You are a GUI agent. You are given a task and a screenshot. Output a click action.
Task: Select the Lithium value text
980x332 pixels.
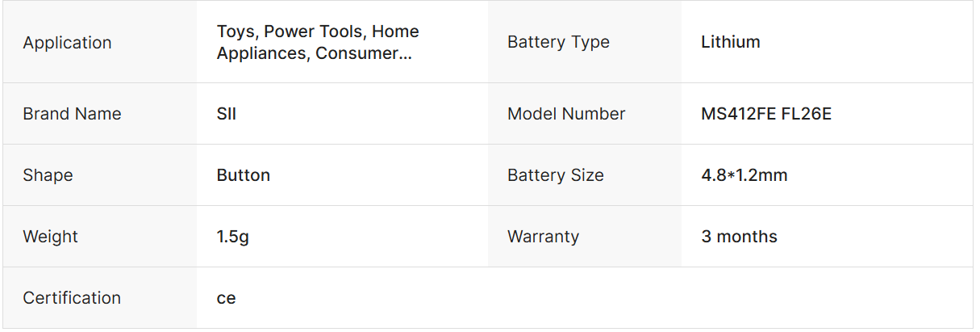730,42
